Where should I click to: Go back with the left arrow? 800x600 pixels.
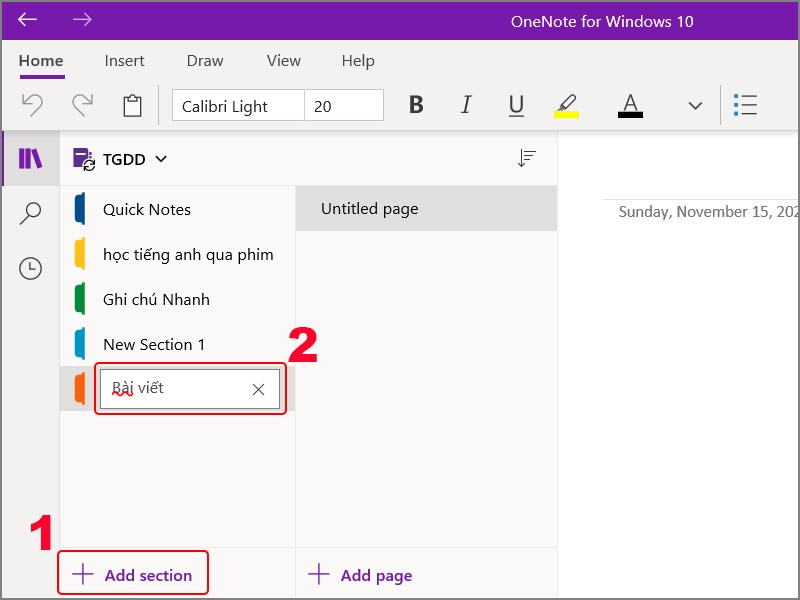[x=27, y=19]
